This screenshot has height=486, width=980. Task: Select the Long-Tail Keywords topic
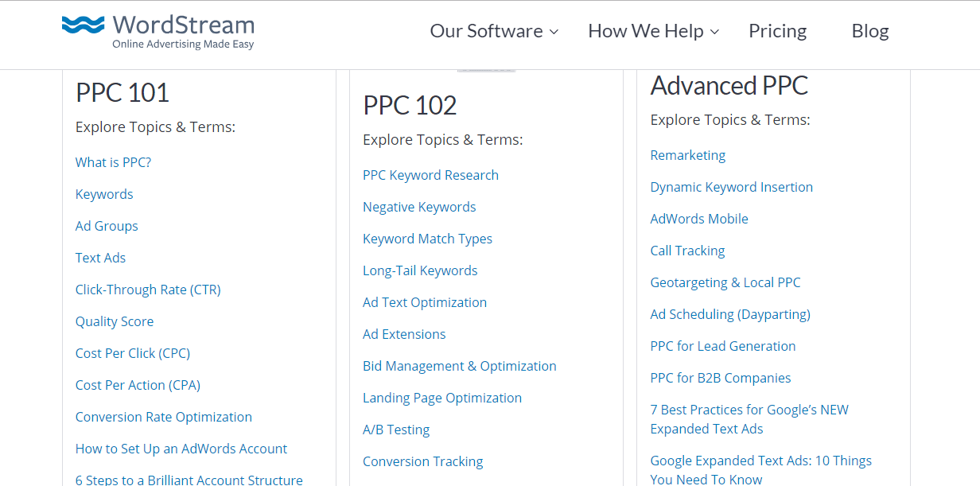click(x=420, y=270)
